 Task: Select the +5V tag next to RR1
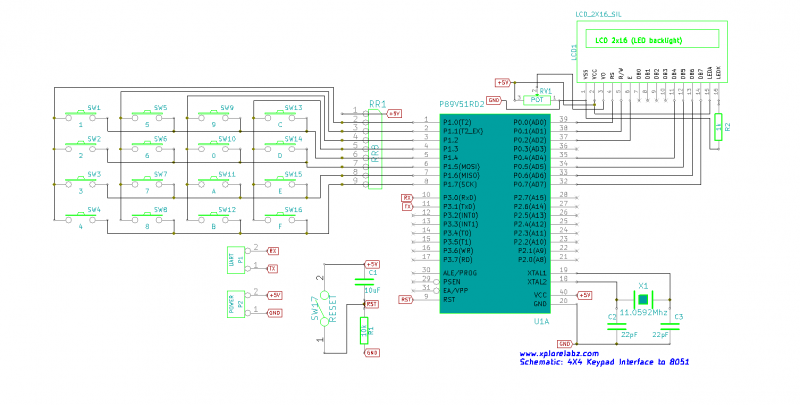point(395,113)
